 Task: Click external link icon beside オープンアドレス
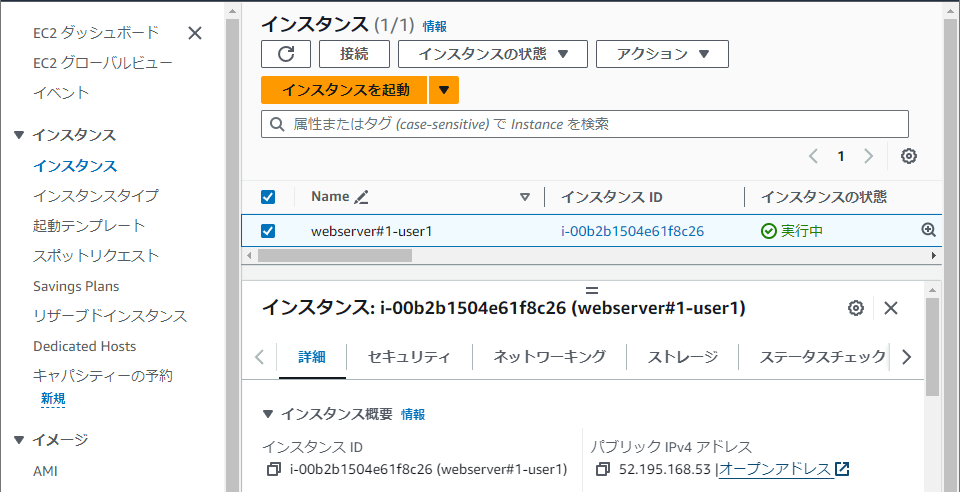pos(842,469)
